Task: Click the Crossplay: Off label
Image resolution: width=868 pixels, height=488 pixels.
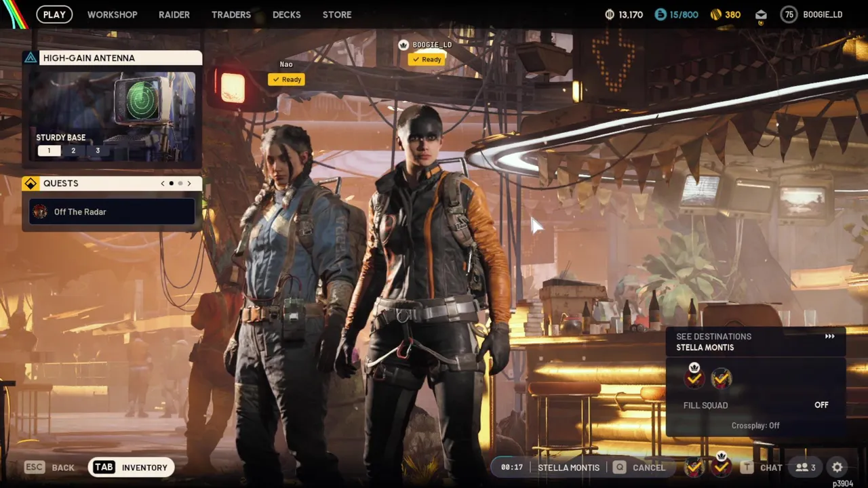Action: point(755,426)
